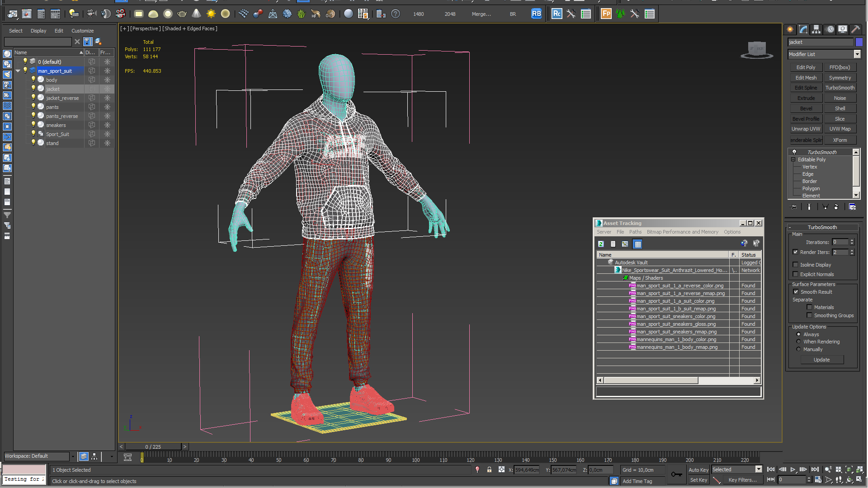Select the When Rendering update option

[x=799, y=342]
